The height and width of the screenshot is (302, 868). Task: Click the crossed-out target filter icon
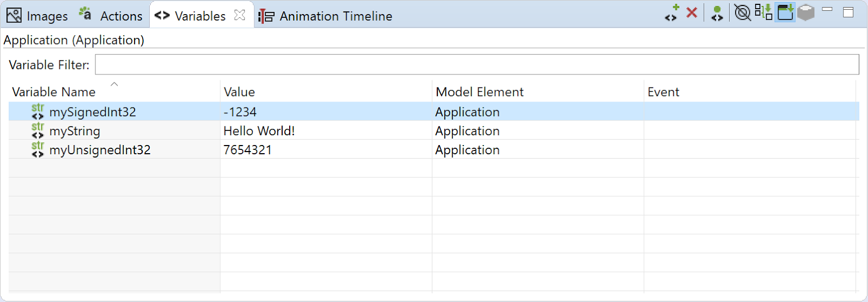[742, 12]
